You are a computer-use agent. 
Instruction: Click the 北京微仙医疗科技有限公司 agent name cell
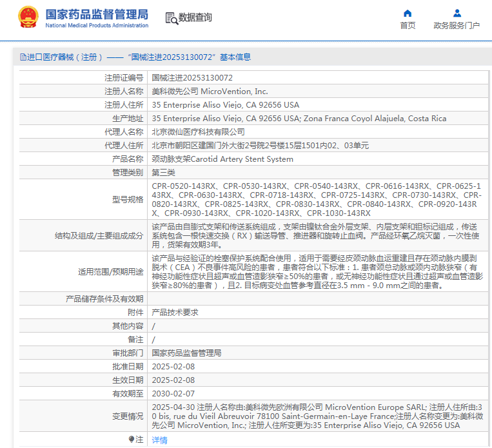point(198,131)
